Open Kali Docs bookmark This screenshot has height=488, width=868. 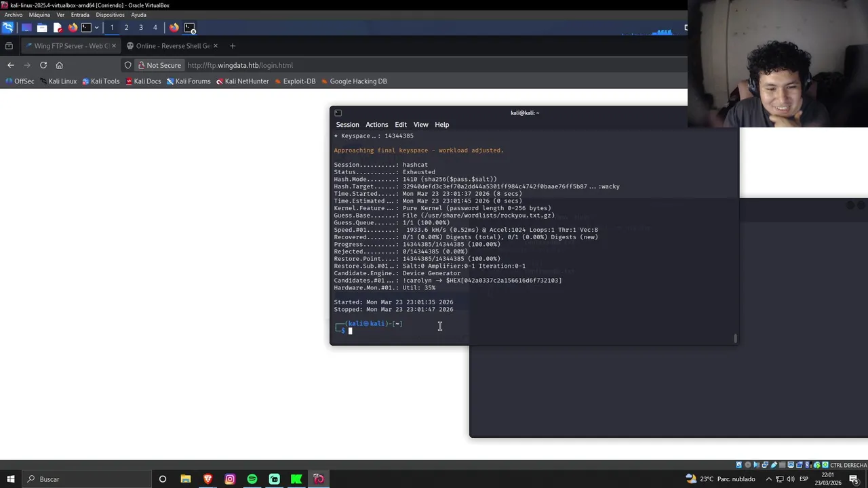143,81
